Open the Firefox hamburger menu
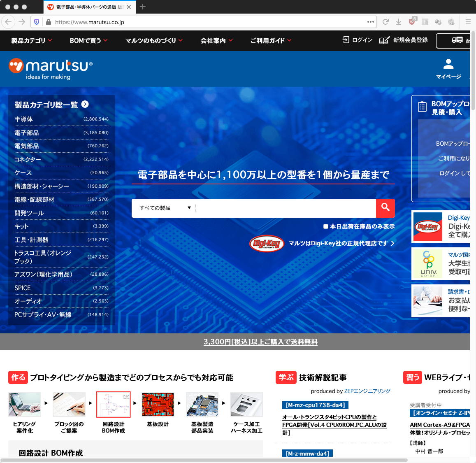476x463 pixels. (x=468, y=22)
